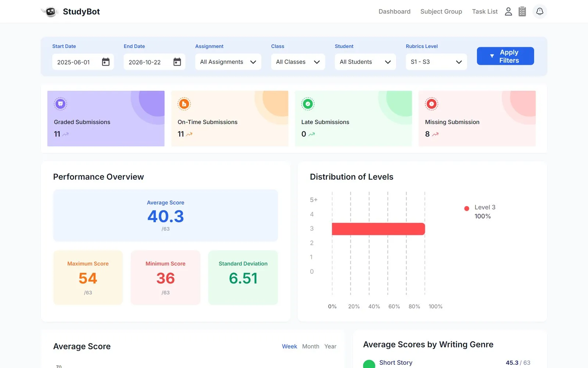Click the Minimum Score value 36
The image size is (588, 368).
[165, 278]
